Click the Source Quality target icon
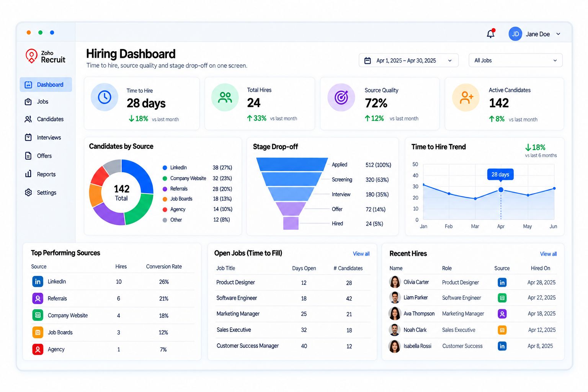588x392 pixels. [x=341, y=97]
